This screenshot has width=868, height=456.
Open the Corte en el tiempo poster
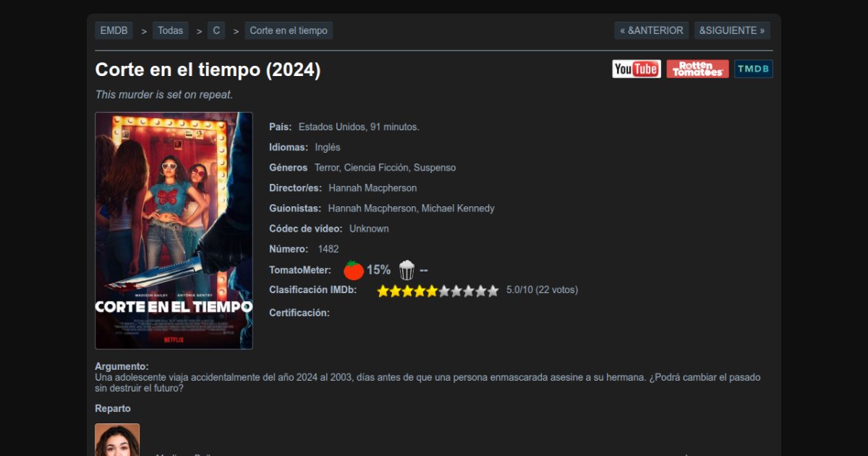coord(174,231)
